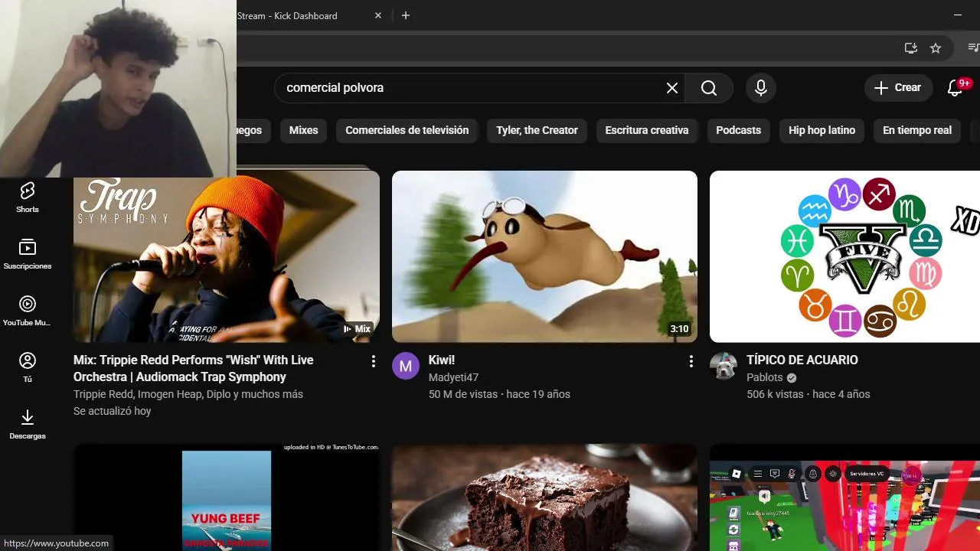Click the Crear button
The height and width of the screenshot is (551, 980).
pos(899,88)
